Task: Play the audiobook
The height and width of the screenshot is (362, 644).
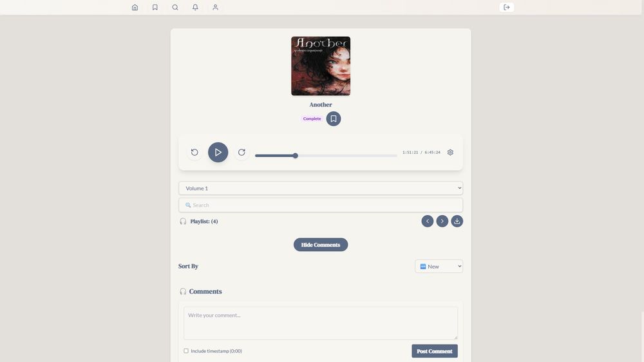Action: [x=218, y=153]
